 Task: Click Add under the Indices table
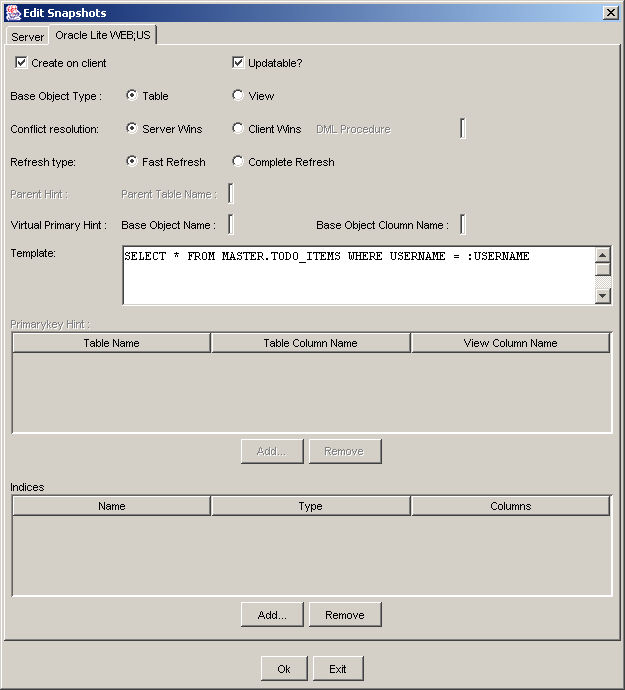(272, 614)
